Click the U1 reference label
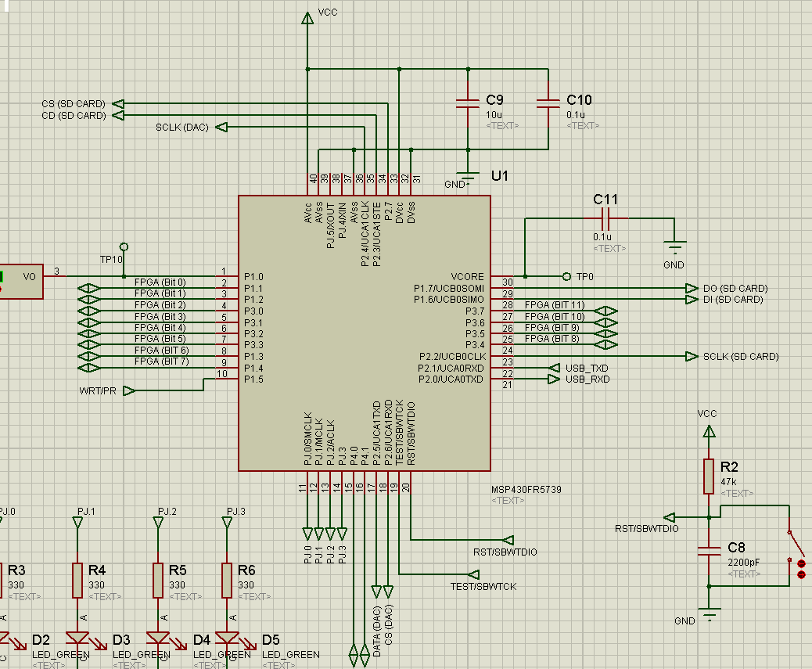The height and width of the screenshot is (669, 812). [500, 176]
